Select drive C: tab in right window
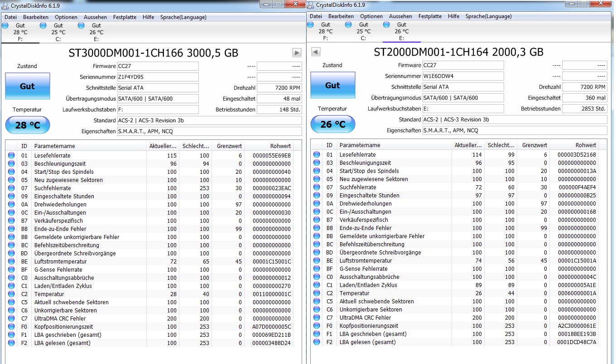Image resolution: width=616 pixels, height=364 pixels. (x=363, y=31)
